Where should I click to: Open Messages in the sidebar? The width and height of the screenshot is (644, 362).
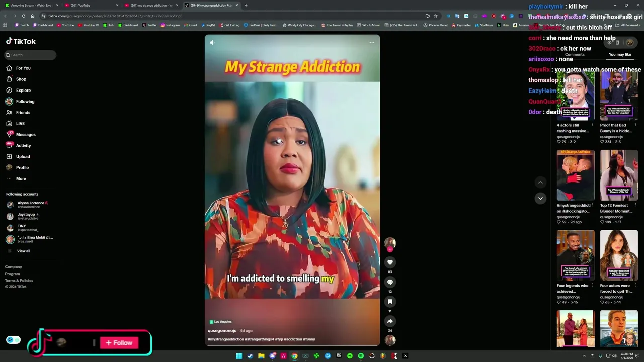coord(21,135)
